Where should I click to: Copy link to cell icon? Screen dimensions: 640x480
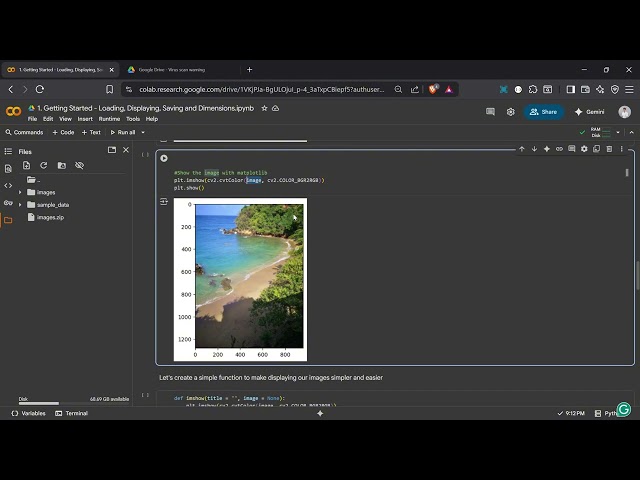click(559, 149)
